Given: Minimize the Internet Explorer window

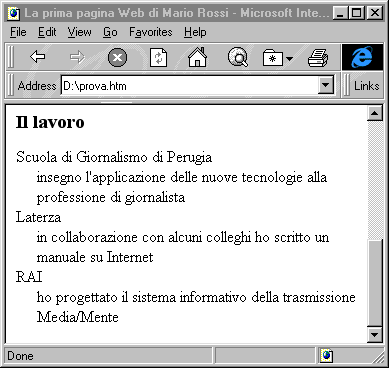Looking at the screenshot, I should [340, 13].
